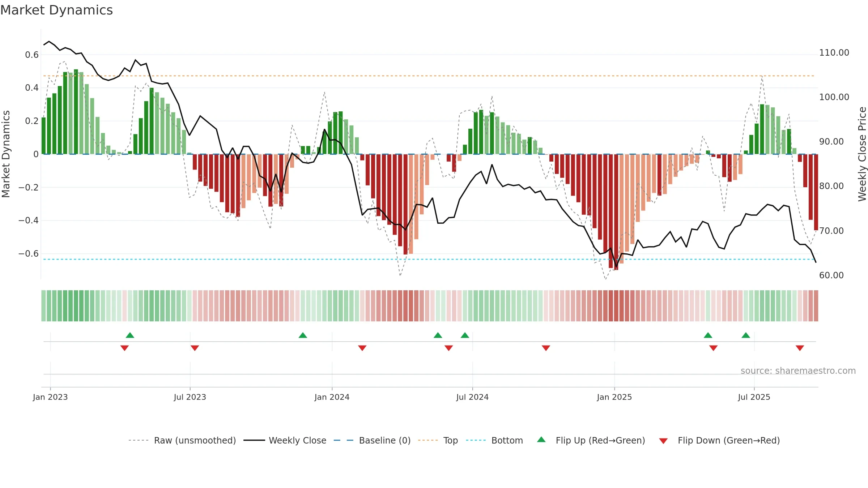Click the solid black Weekly Close line sample in the legend
Image resolution: width=868 pixels, height=488 pixels.
click(254, 440)
